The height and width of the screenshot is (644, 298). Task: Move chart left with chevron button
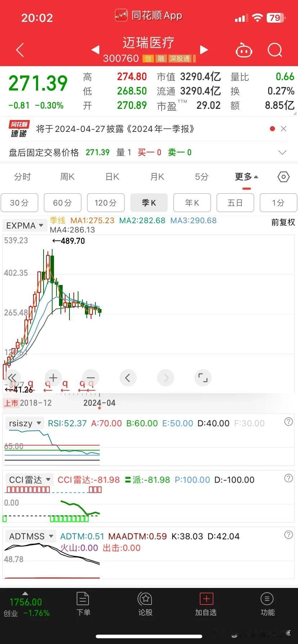[x=128, y=378]
